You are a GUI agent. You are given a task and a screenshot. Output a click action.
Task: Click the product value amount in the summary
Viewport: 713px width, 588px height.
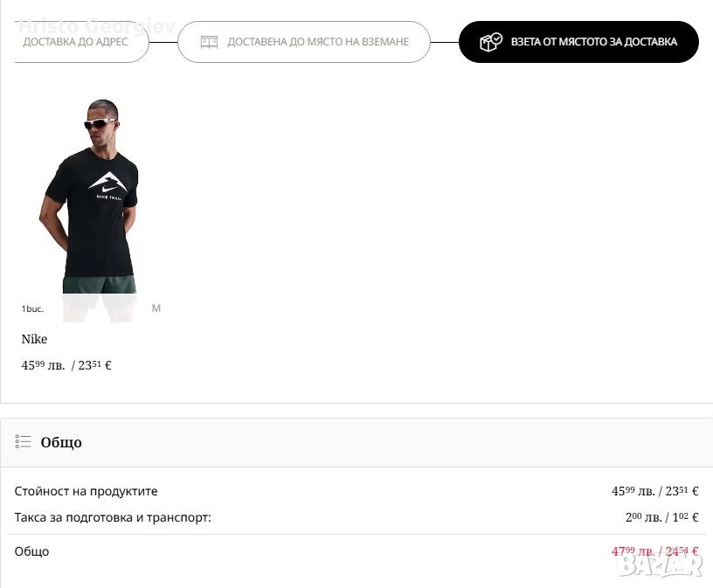[654, 492]
